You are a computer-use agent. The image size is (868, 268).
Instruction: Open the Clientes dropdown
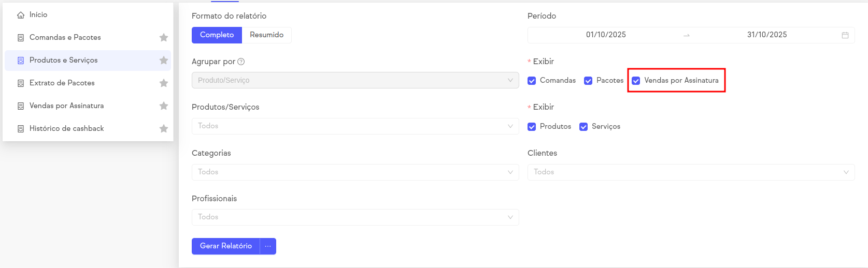click(x=691, y=172)
